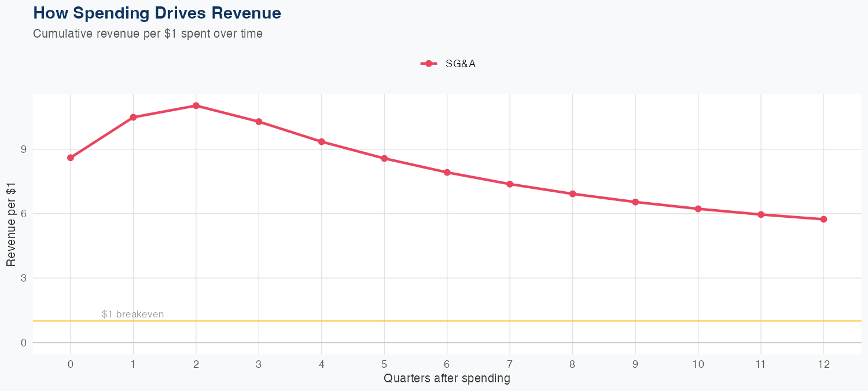Click the red SG&A legend marker

(428, 64)
